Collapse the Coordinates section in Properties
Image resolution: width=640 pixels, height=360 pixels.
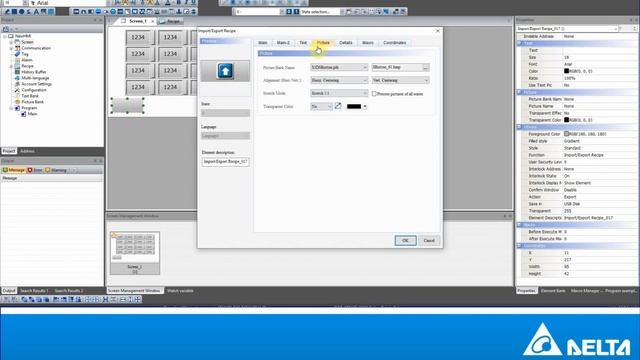(x=519, y=246)
